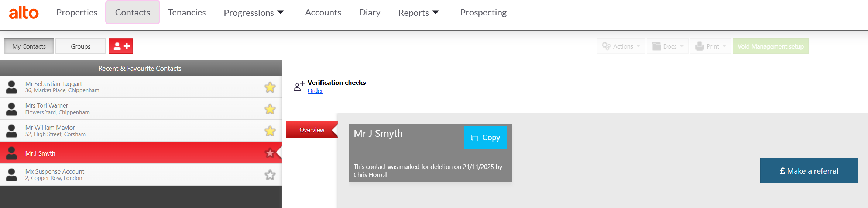Select the My Contacts tab
Viewport: 868px width, 208px height.
(29, 46)
